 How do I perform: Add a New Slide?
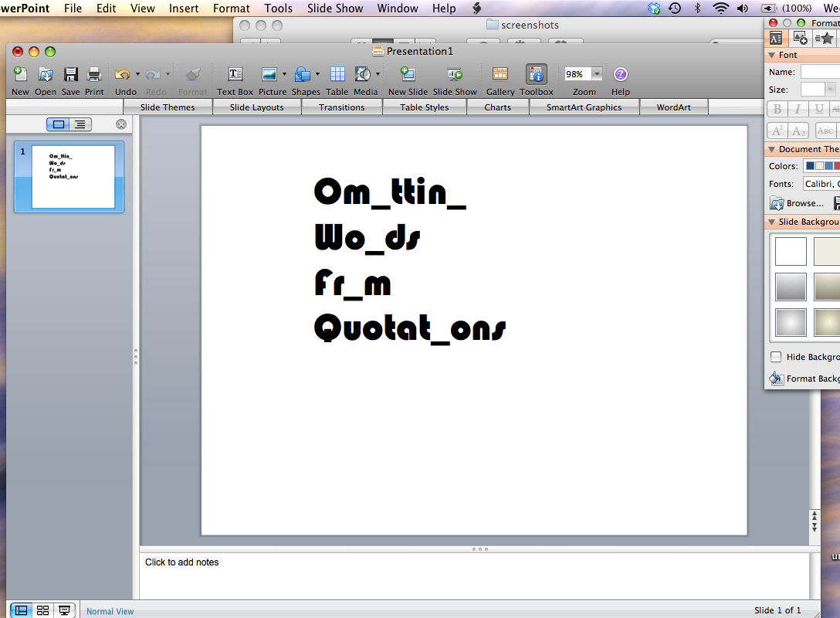click(x=408, y=75)
